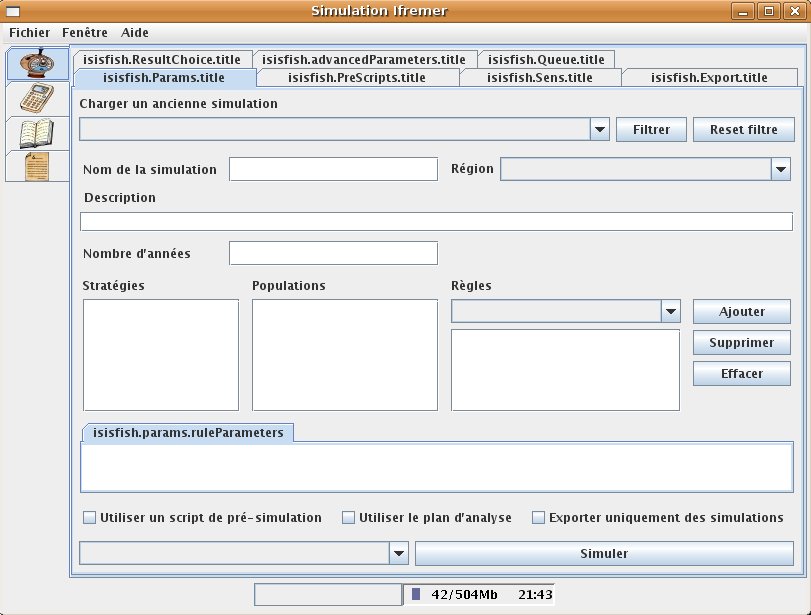
Task: Switch to isisfish.advancedParameters.title tab
Action: click(x=364, y=59)
